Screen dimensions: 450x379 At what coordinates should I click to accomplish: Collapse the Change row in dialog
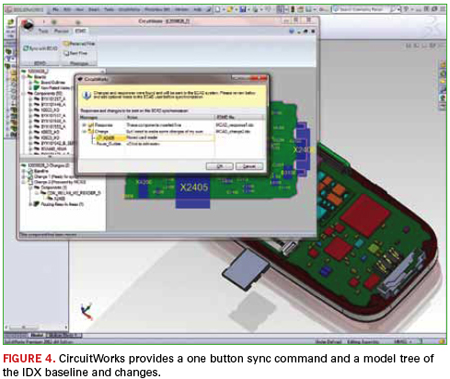click(x=84, y=131)
